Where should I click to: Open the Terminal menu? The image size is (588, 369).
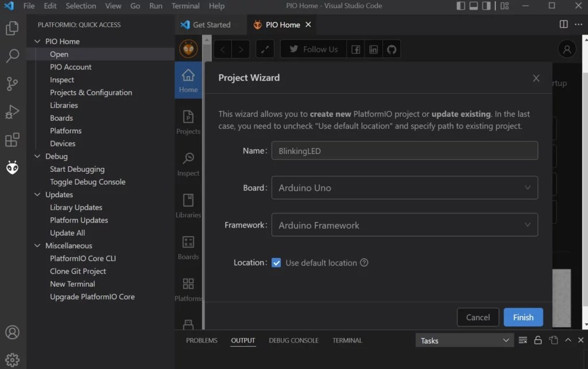click(x=185, y=6)
